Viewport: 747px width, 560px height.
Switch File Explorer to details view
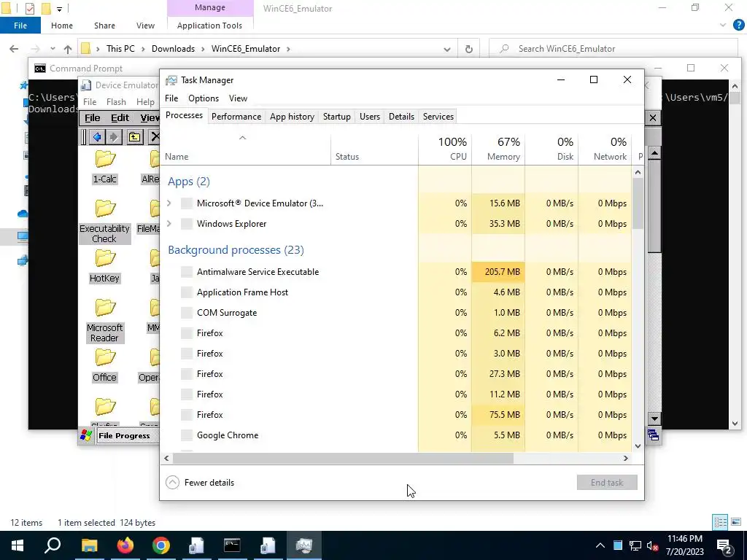point(720,522)
